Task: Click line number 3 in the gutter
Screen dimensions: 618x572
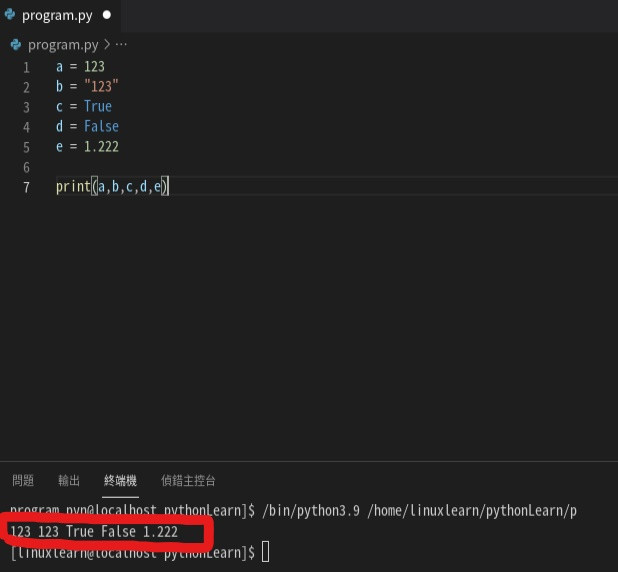Action: tap(26, 107)
